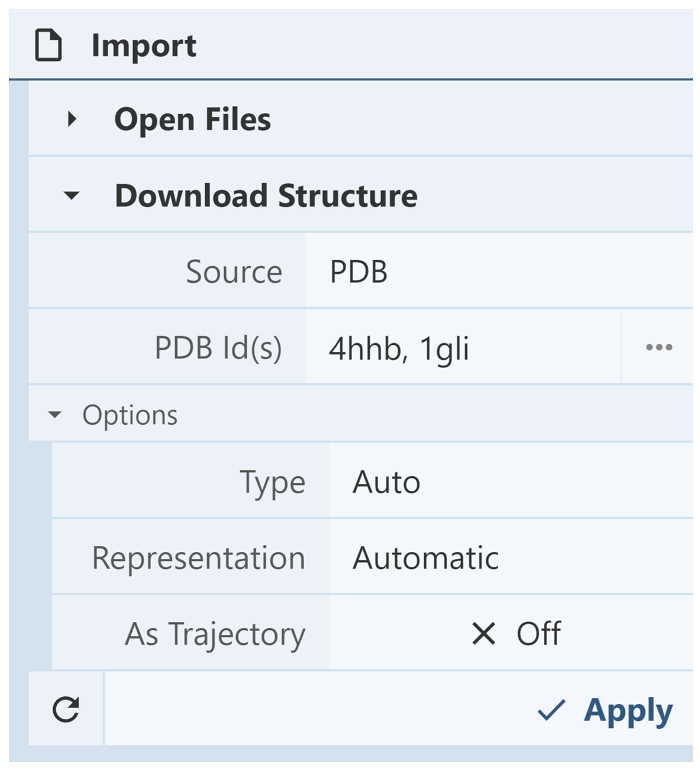Open the three-dot menu beside PDB Ids

pyautogui.click(x=658, y=348)
